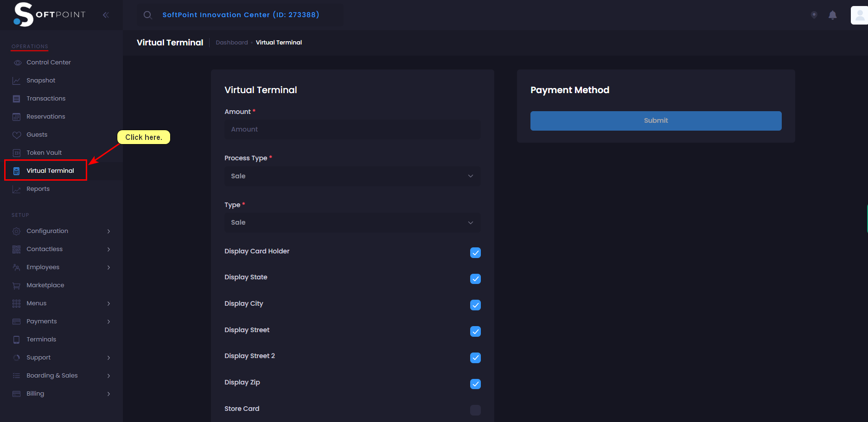
Task: Expand Payments submenu chevron
Action: pyautogui.click(x=108, y=321)
